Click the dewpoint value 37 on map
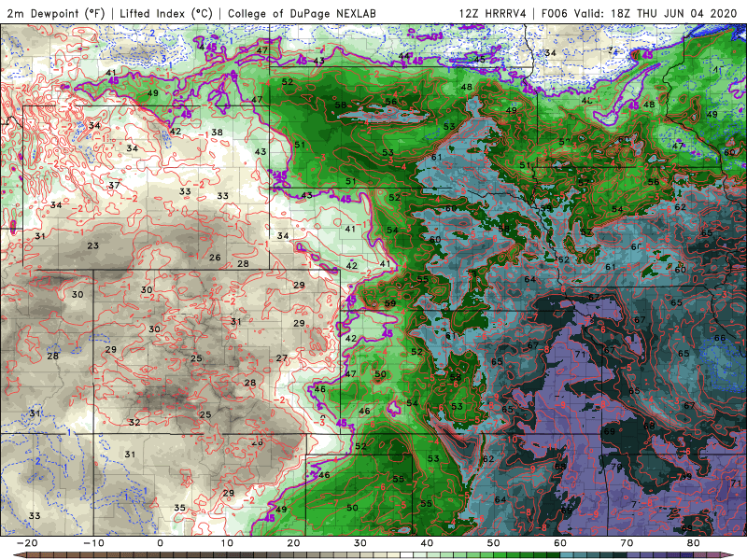The image size is (747, 560). [114, 185]
